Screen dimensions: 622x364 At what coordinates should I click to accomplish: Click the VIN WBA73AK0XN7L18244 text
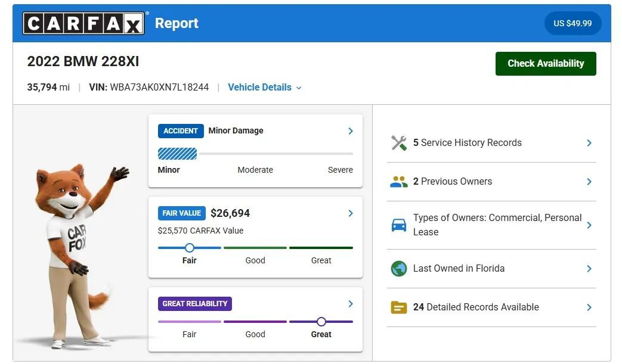point(148,88)
